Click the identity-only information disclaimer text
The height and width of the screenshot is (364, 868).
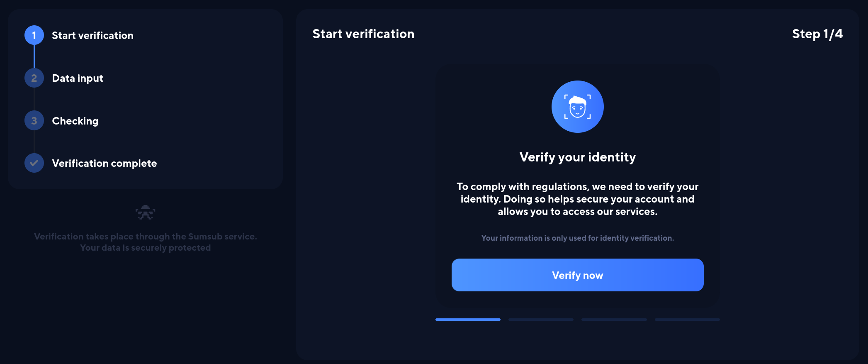[577, 238]
